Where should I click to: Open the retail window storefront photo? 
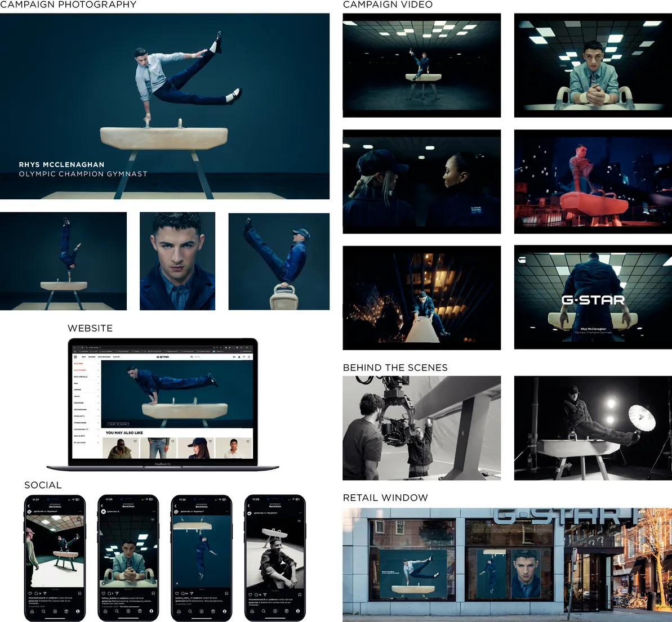pos(508,565)
